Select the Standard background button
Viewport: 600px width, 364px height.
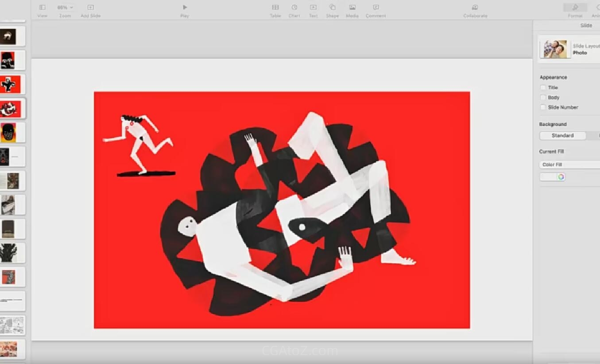tap(562, 135)
